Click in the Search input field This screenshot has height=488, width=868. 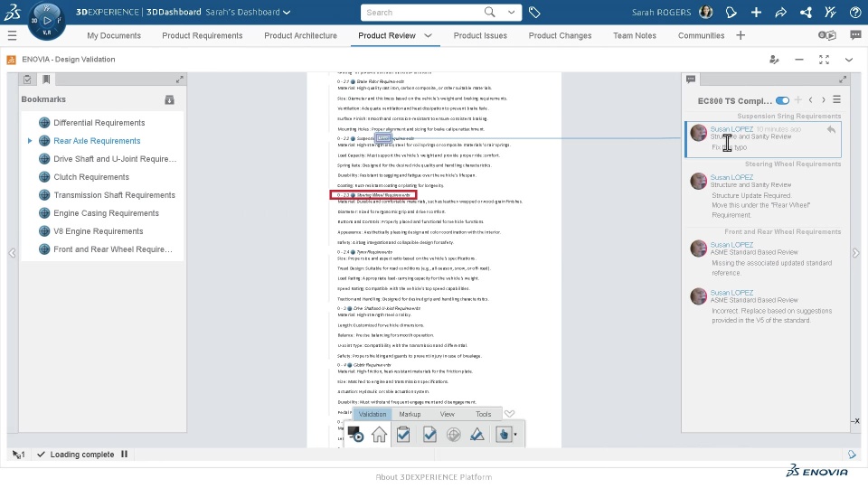[x=422, y=12]
